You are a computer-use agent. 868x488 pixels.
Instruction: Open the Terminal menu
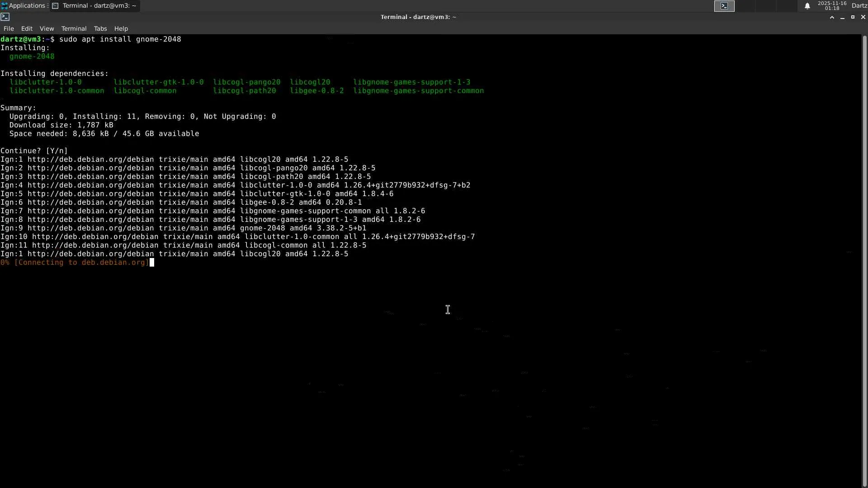74,28
